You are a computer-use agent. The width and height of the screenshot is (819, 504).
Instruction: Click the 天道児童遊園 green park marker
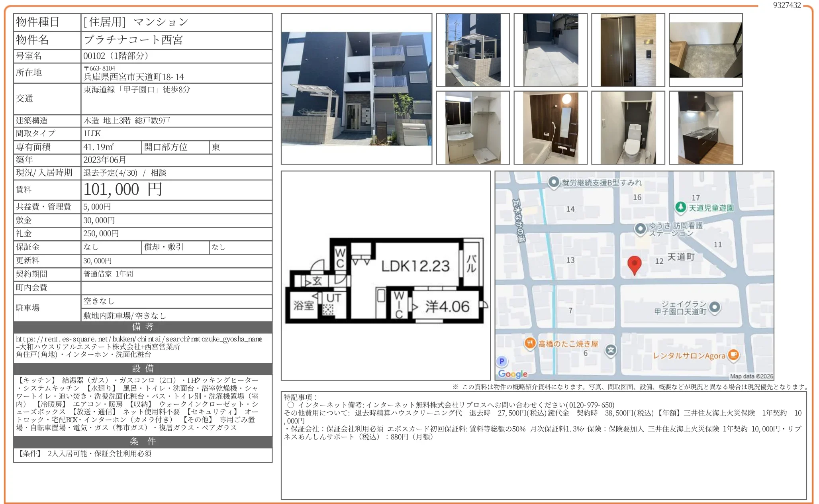point(680,207)
